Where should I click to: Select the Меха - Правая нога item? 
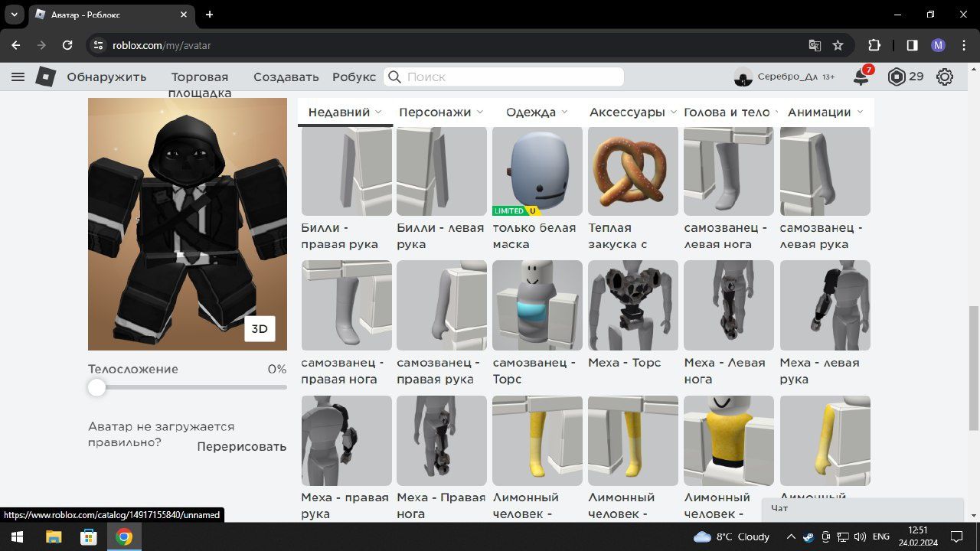pos(442,458)
